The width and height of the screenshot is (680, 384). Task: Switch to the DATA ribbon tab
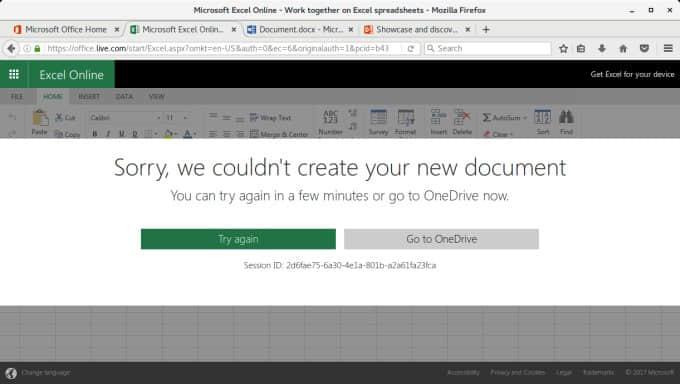(124, 96)
